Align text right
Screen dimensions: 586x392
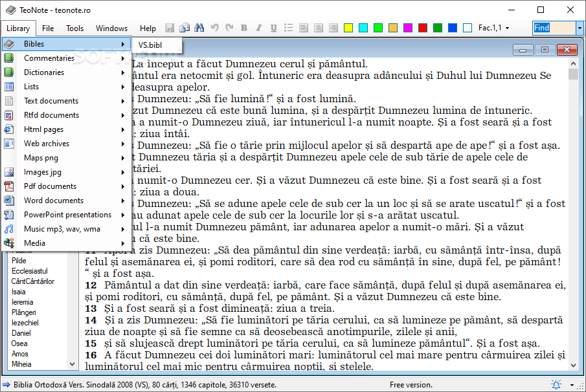click(333, 28)
